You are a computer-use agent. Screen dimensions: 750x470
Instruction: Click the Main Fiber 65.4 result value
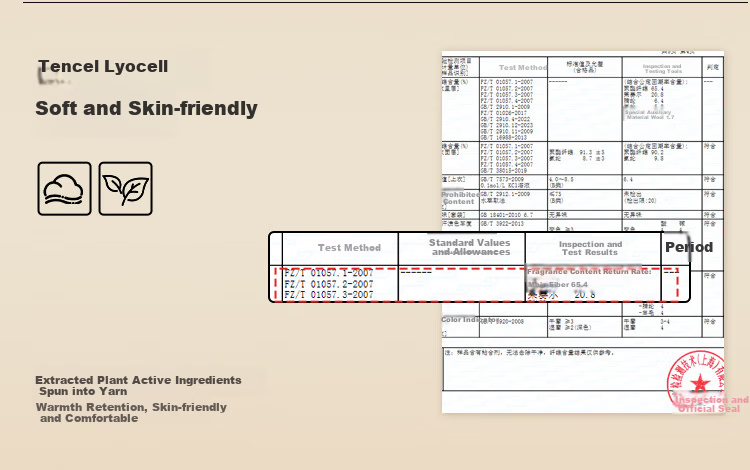[558, 284]
